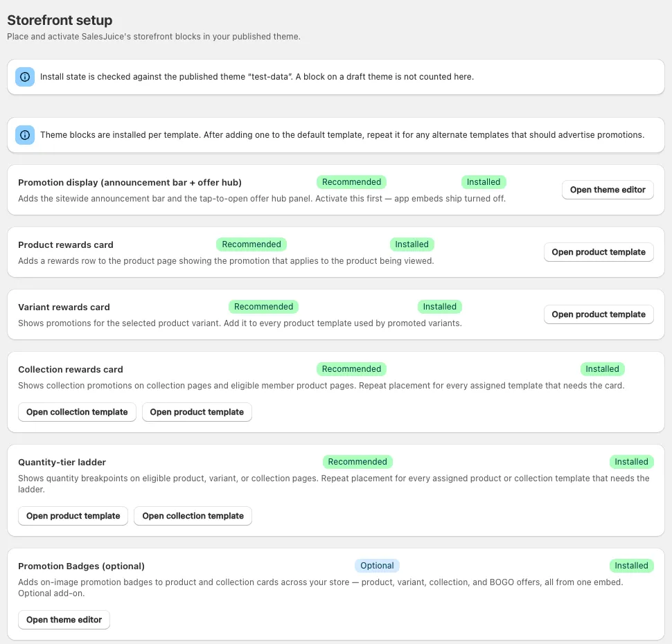Click the 'Theme blocks are installed per template' notice text
Screen dimensions: 672x644
click(342, 135)
